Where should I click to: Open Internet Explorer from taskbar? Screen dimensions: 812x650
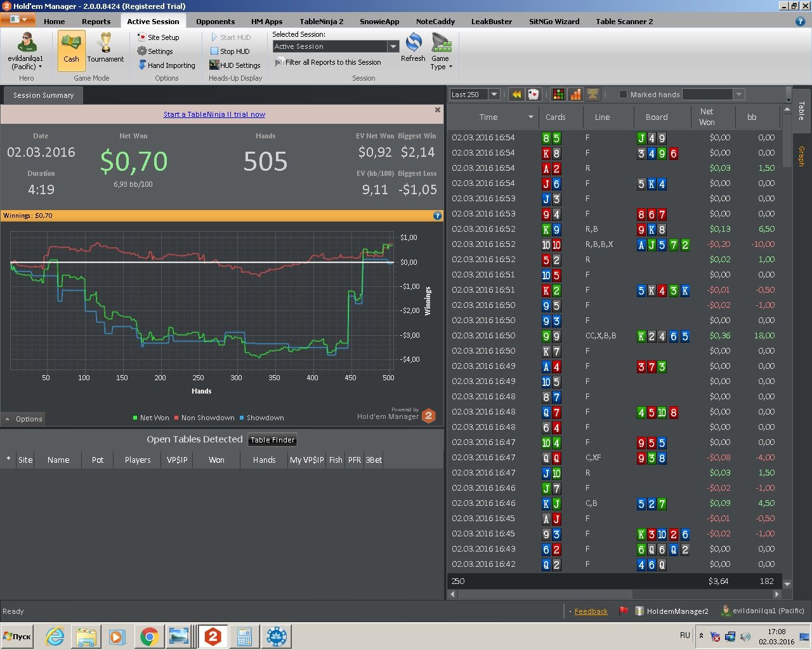pos(55,637)
